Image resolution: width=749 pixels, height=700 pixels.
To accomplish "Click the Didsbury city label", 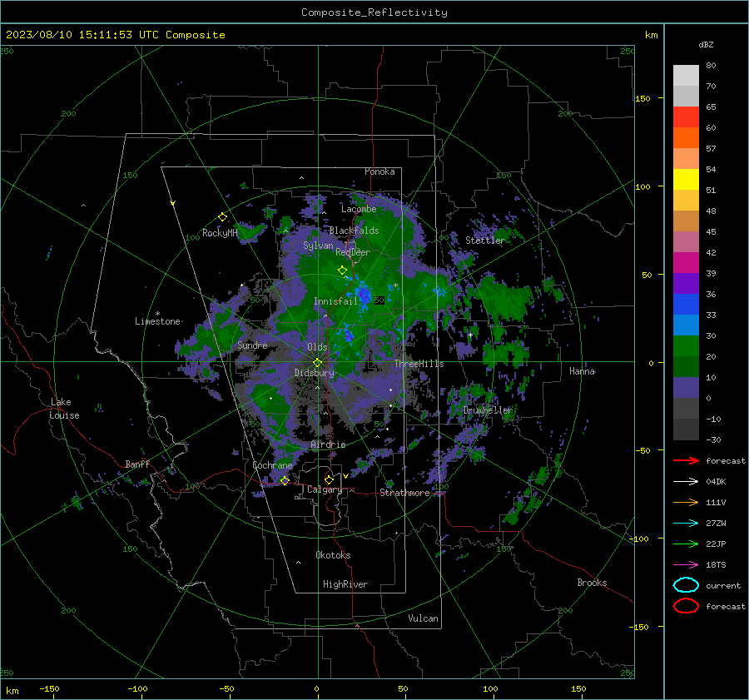I will coord(314,373).
